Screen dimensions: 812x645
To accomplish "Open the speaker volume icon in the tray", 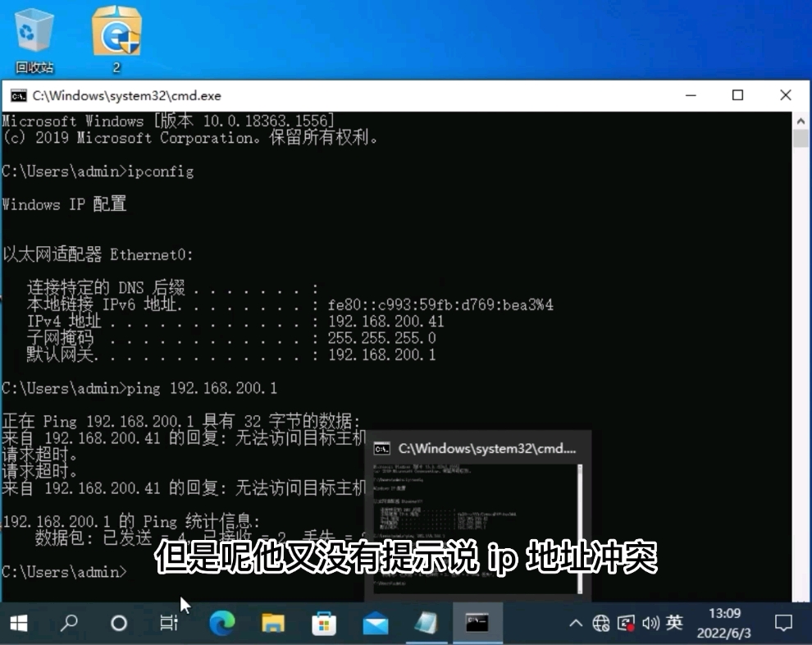I will point(650,622).
